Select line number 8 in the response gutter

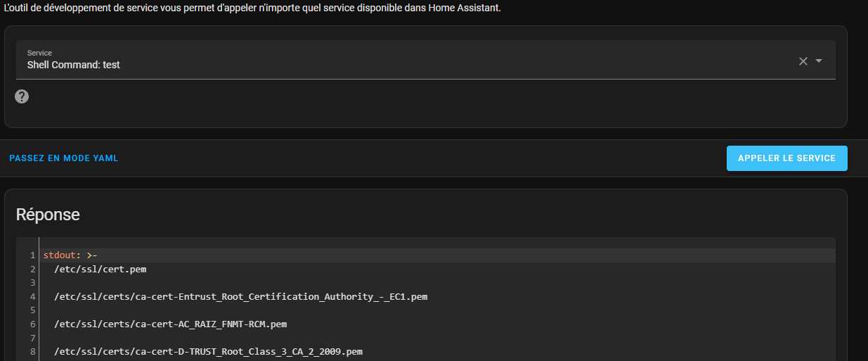33,351
